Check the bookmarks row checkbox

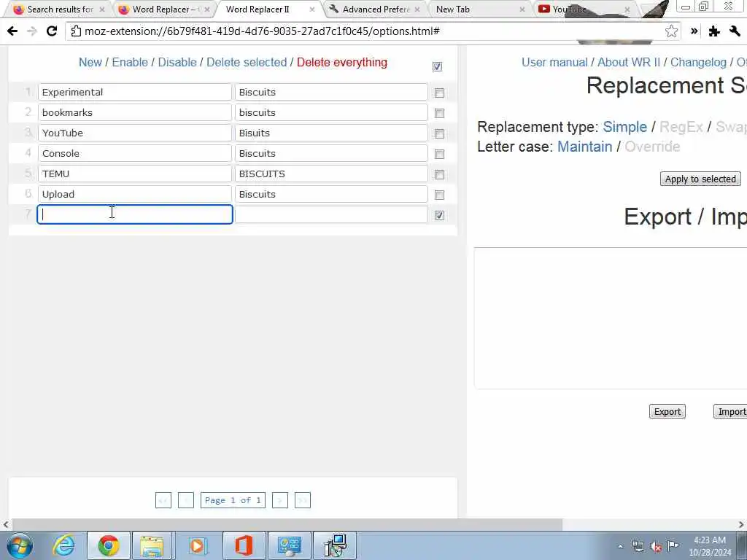click(439, 113)
